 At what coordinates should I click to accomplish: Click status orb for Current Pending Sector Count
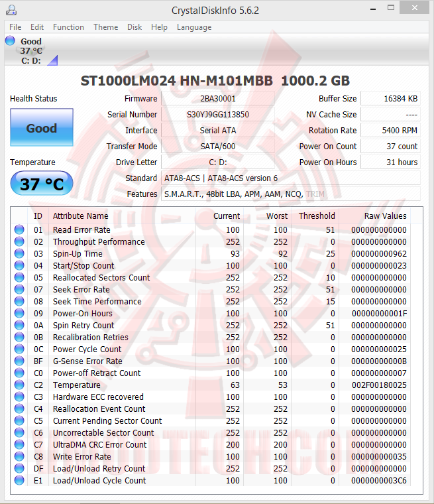[x=19, y=420]
